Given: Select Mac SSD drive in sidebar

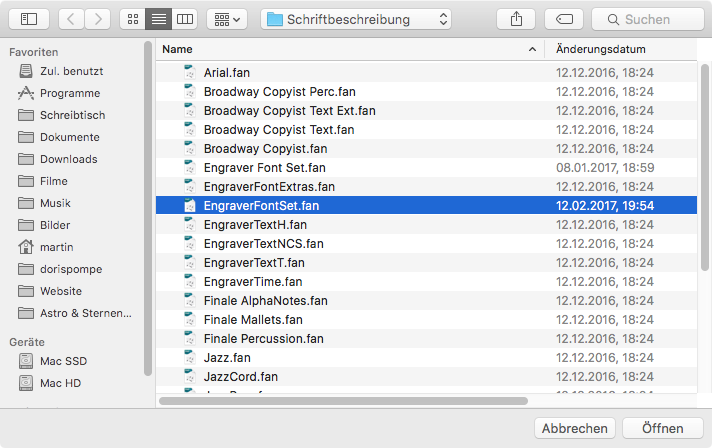Looking at the screenshot, I should coord(63,361).
